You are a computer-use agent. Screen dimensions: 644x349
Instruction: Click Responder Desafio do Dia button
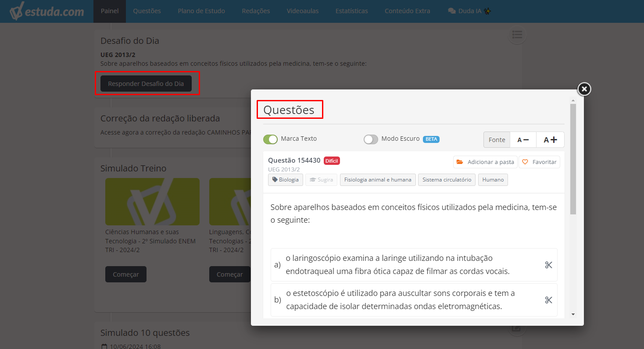click(146, 83)
